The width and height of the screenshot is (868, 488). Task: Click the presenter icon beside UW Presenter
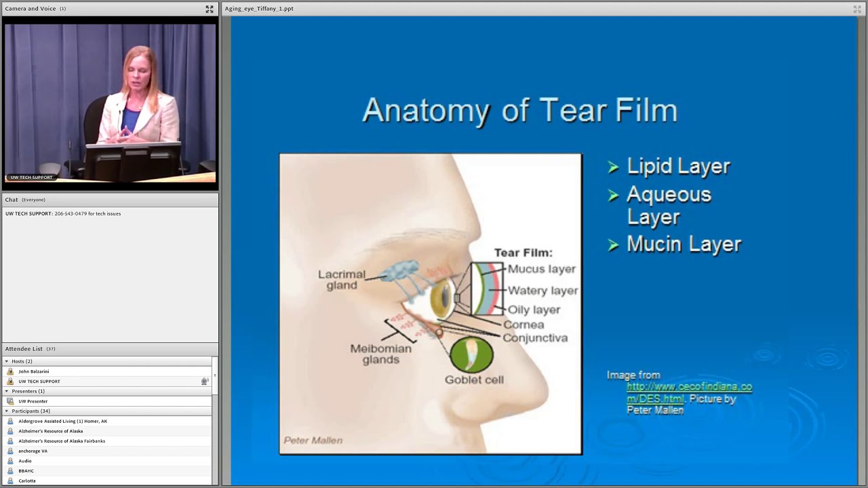tap(10, 401)
